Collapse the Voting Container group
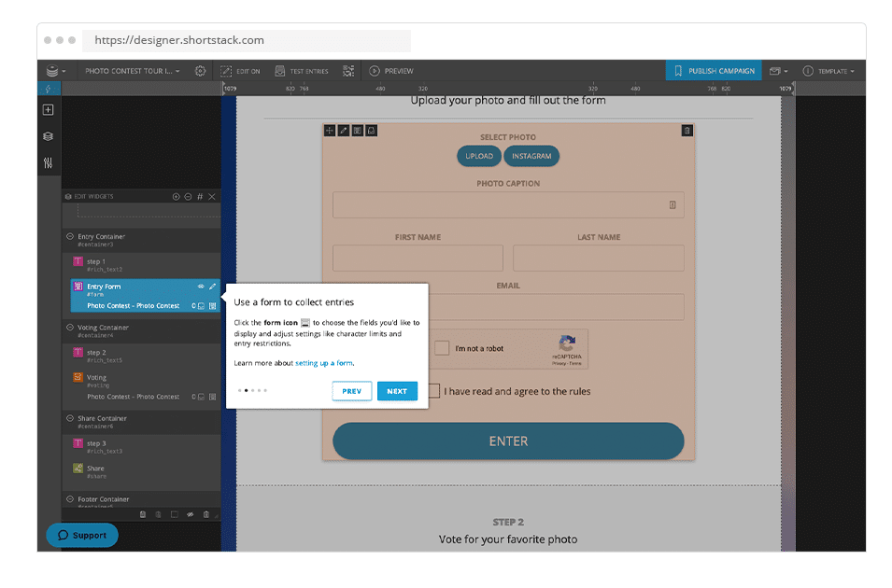892x588 pixels. (x=70, y=328)
